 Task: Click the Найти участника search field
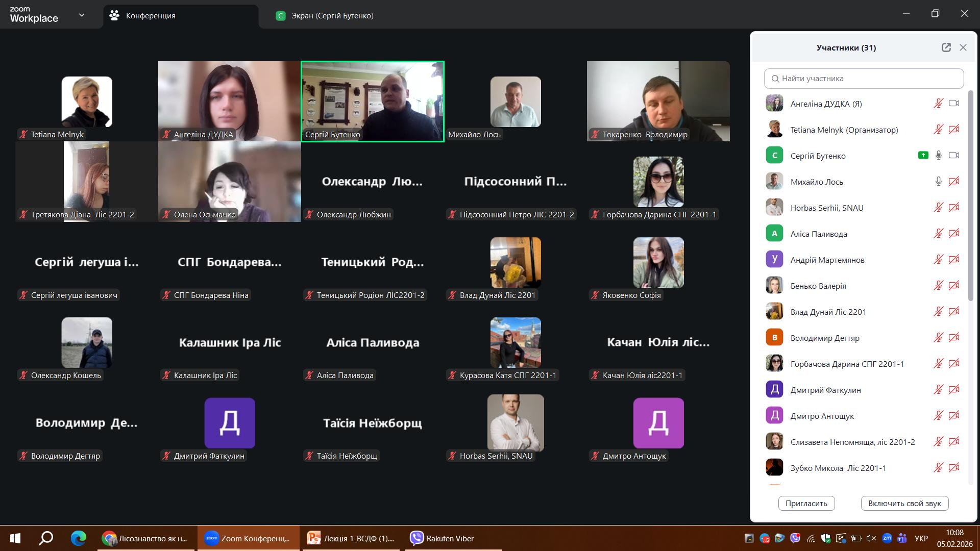(864, 79)
